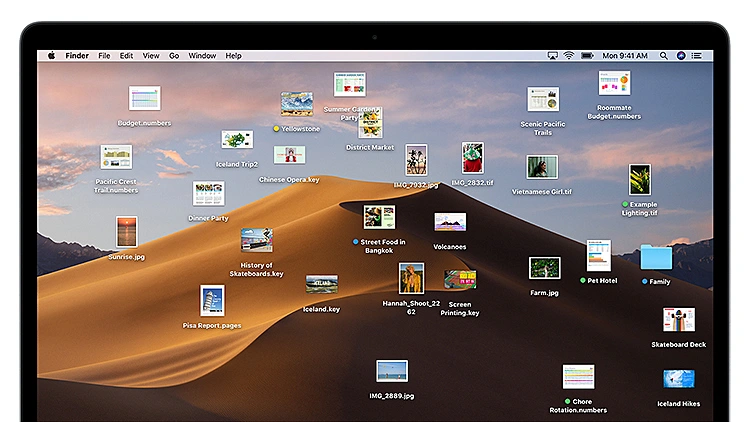Open the Finder File menu
This screenshot has width=750, height=422.
click(104, 56)
